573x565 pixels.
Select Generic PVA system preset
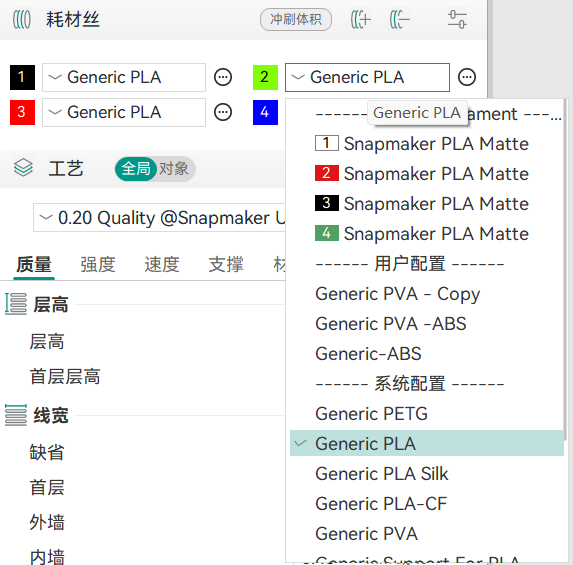[x=426, y=534]
